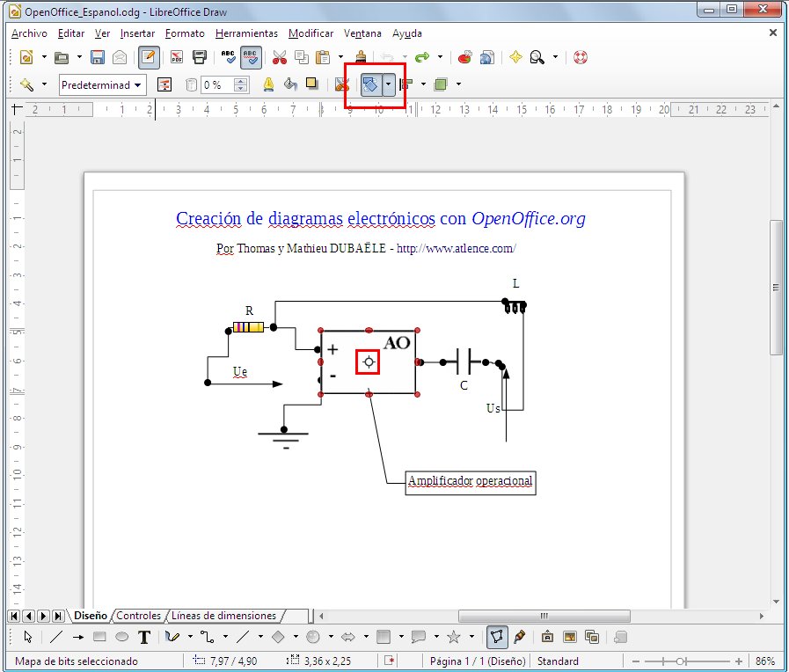The image size is (789, 672).
Task: Expand the New document dropdown arrow
Action: [44, 57]
